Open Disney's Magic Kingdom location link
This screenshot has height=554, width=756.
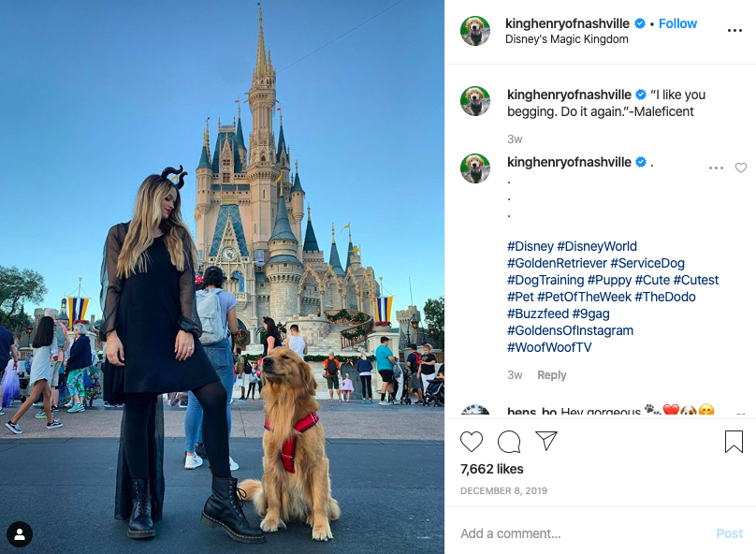[x=566, y=39]
